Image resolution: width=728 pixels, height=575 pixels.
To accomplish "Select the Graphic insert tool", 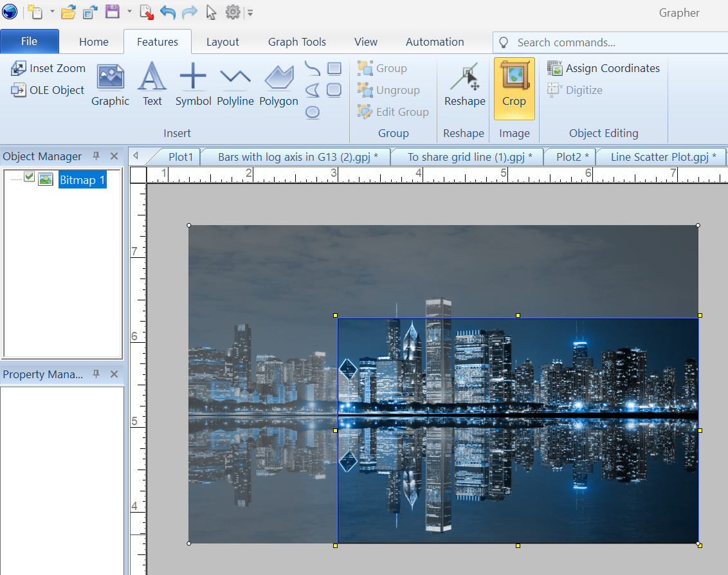I will (x=109, y=84).
